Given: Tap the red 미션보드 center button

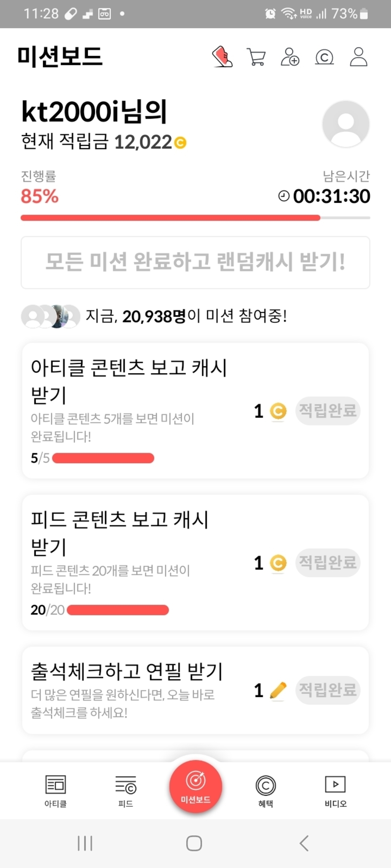Looking at the screenshot, I should click(x=195, y=786).
